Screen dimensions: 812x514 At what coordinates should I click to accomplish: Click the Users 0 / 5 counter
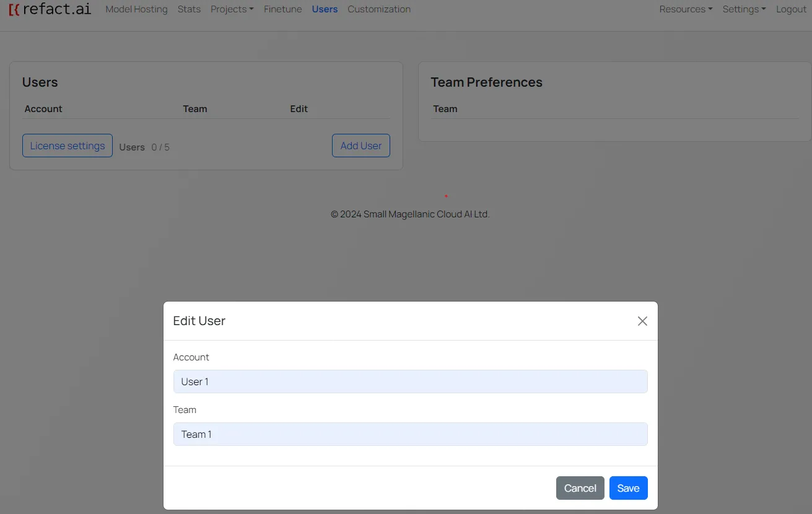(144, 147)
